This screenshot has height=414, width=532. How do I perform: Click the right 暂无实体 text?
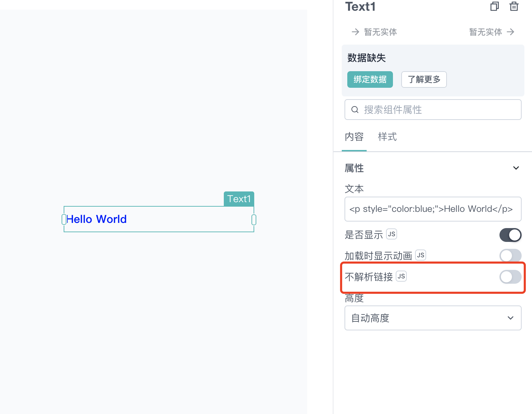pos(485,32)
